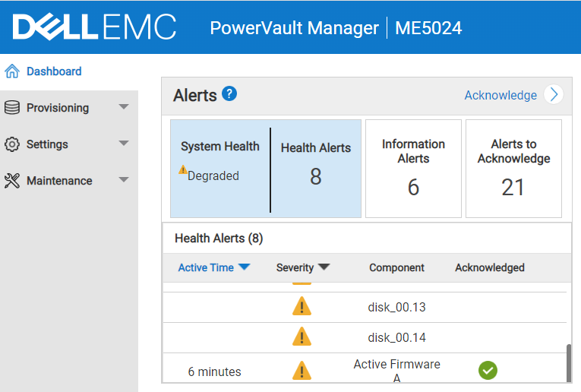
Task: Select the Information Alerts tile
Action: tap(413, 169)
